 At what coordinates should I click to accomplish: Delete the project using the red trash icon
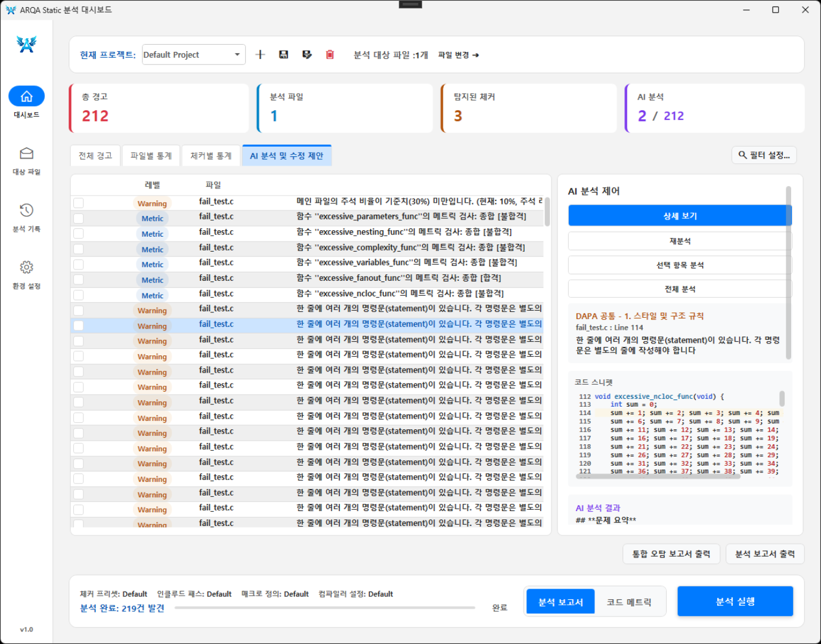point(330,55)
